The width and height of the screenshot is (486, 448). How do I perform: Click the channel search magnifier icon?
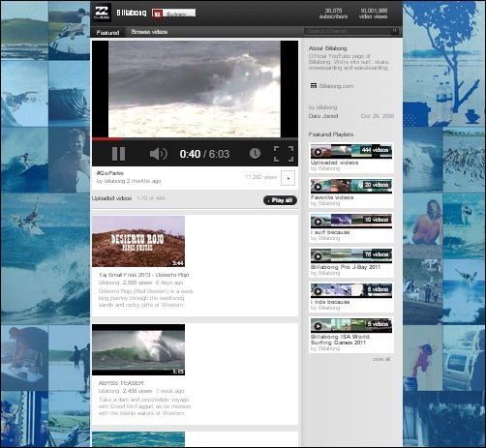coord(394,31)
